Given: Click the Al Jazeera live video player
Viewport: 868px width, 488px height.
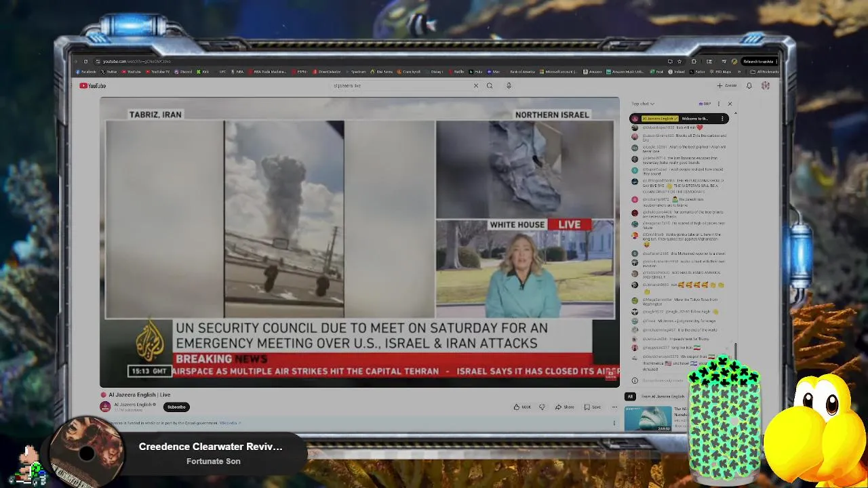Looking at the screenshot, I should pos(359,242).
